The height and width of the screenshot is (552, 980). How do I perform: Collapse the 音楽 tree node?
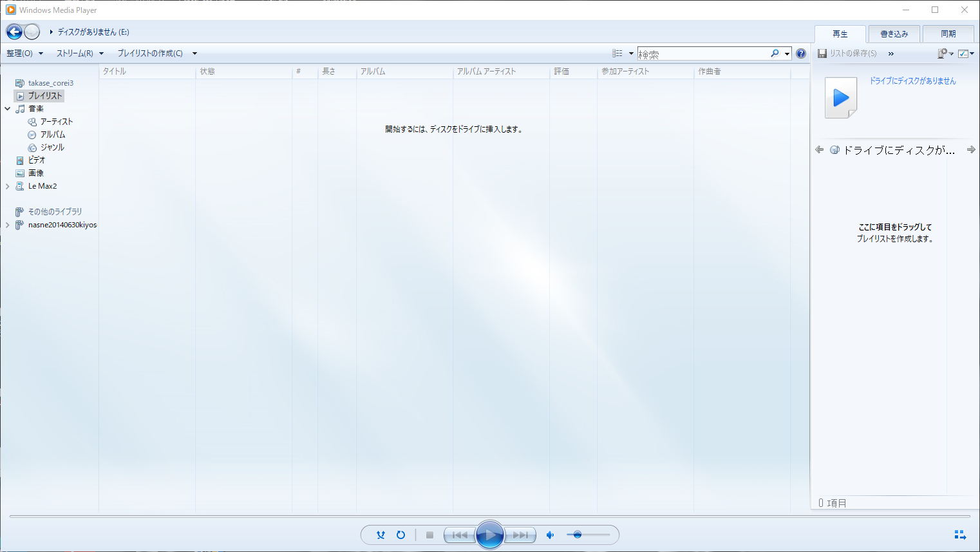[7, 109]
